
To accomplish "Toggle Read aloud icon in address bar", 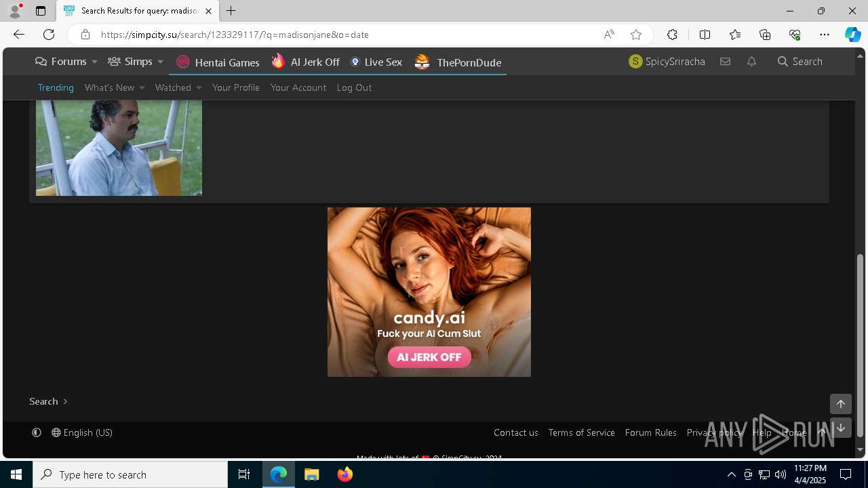I will pos(609,35).
